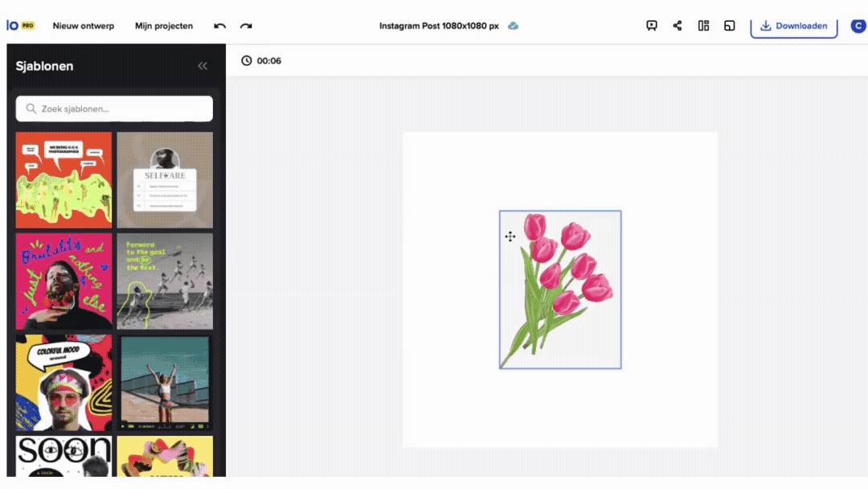Select the orange photographer speech-bubble template
Viewport: 868px width, 489px height.
[63, 180]
